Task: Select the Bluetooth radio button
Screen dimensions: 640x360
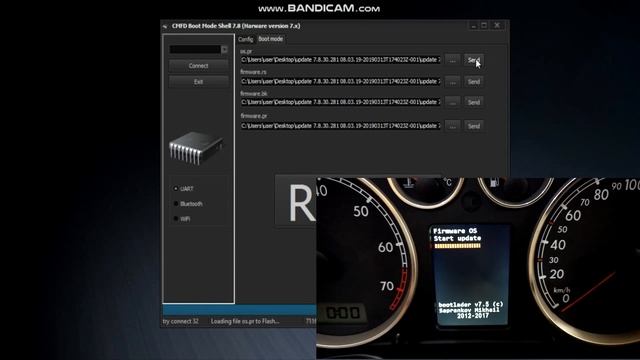Action: click(x=176, y=204)
